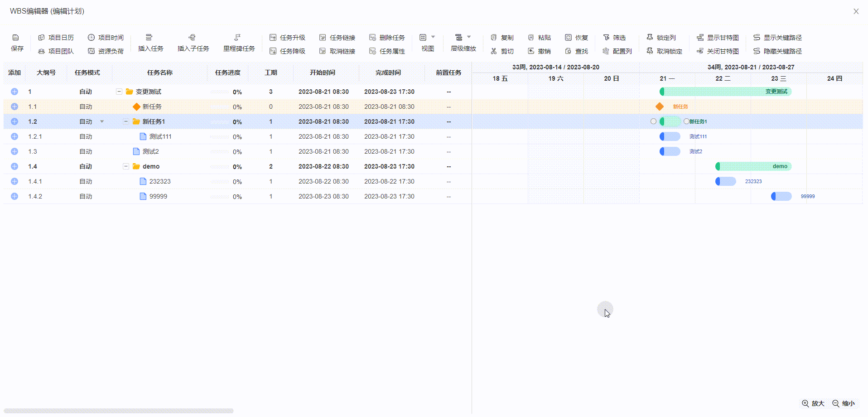Unlock columns with 取消锁定
Viewport: 868px width, 417px height.
tap(664, 51)
